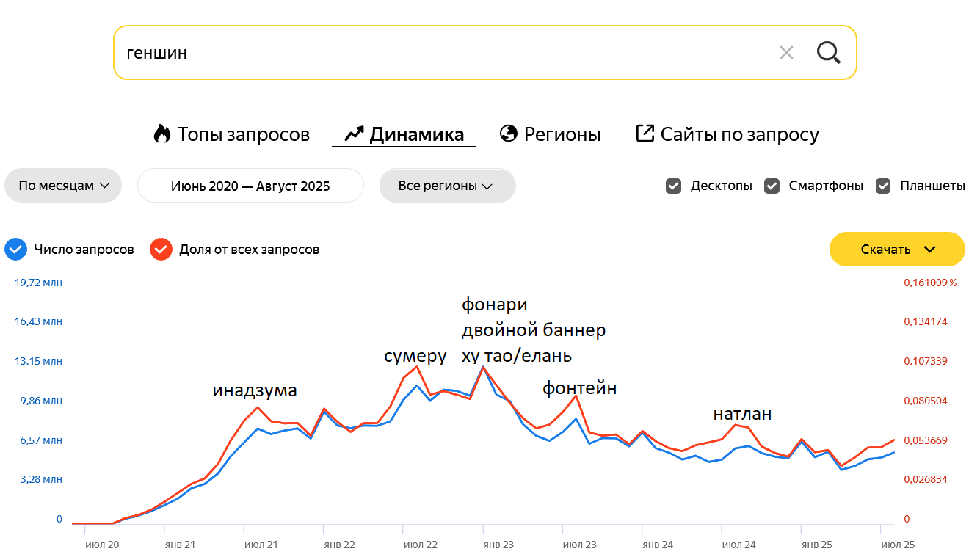980x557 pixels.
Task: Click the flame icon for top queries
Action: click(x=161, y=134)
